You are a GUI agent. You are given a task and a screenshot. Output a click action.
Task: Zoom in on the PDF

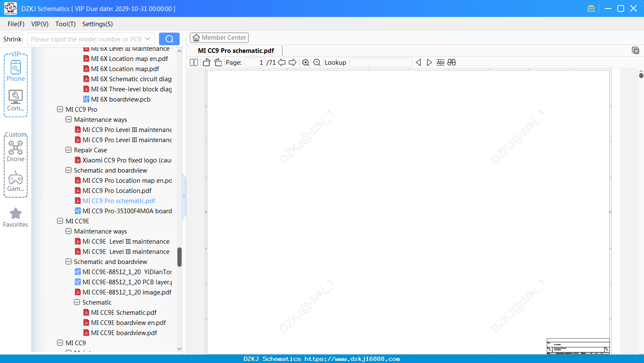pos(306,63)
